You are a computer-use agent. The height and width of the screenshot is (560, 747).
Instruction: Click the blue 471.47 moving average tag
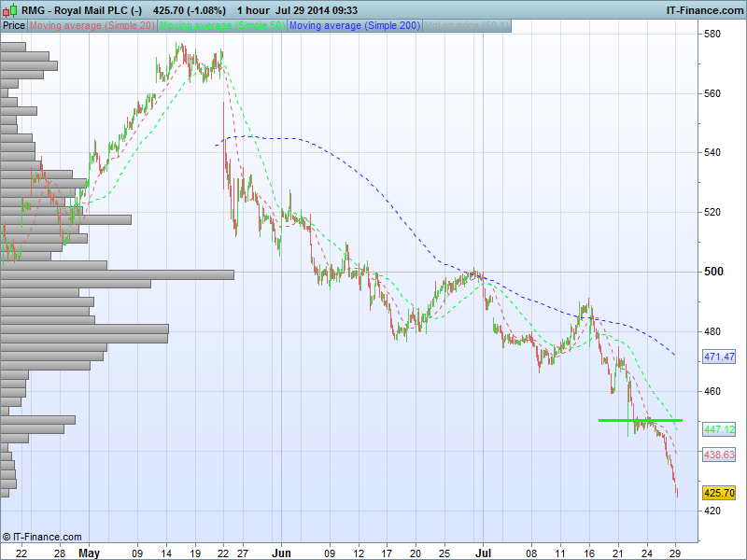(x=717, y=357)
